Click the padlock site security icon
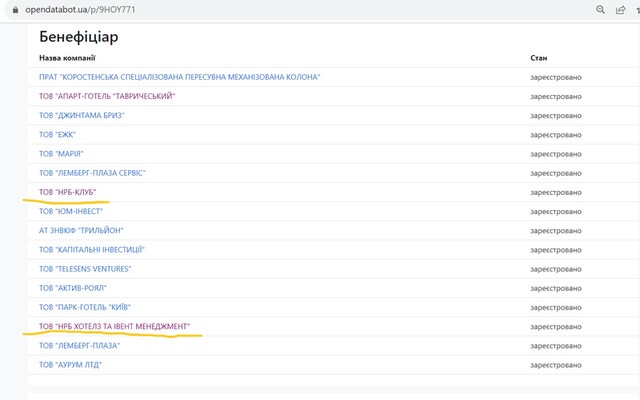Viewport: 640px width, 400px height. coord(13,10)
